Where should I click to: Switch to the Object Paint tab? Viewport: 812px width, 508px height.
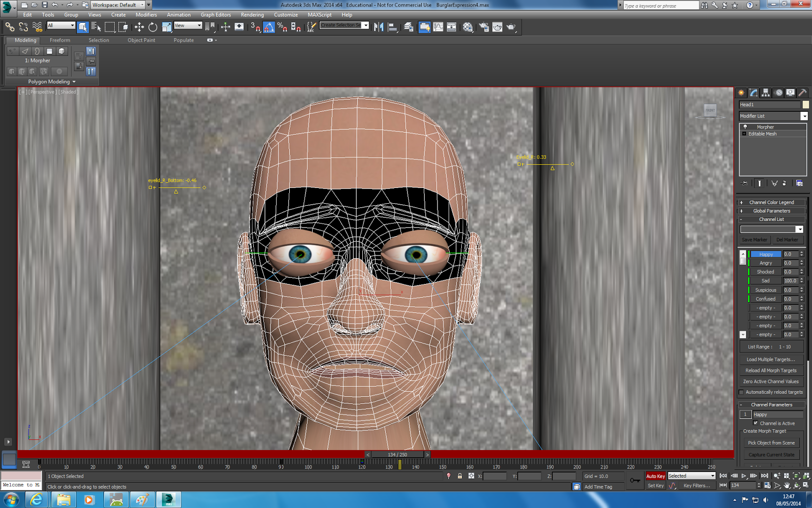pyautogui.click(x=142, y=40)
